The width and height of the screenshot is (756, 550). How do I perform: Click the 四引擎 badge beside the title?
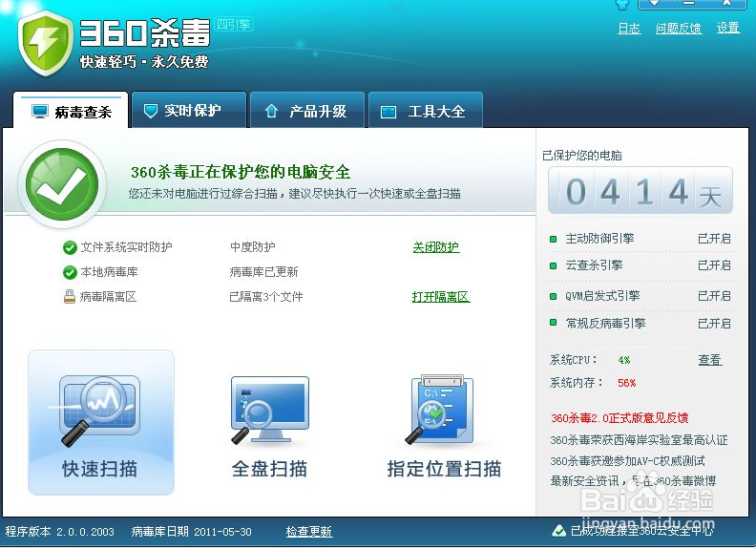pyautogui.click(x=234, y=24)
